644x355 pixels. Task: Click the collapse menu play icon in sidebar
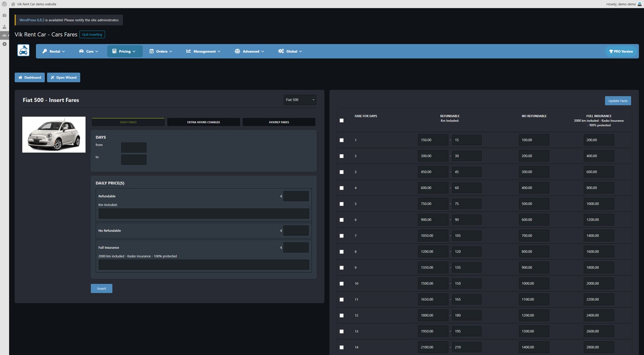coord(4,44)
